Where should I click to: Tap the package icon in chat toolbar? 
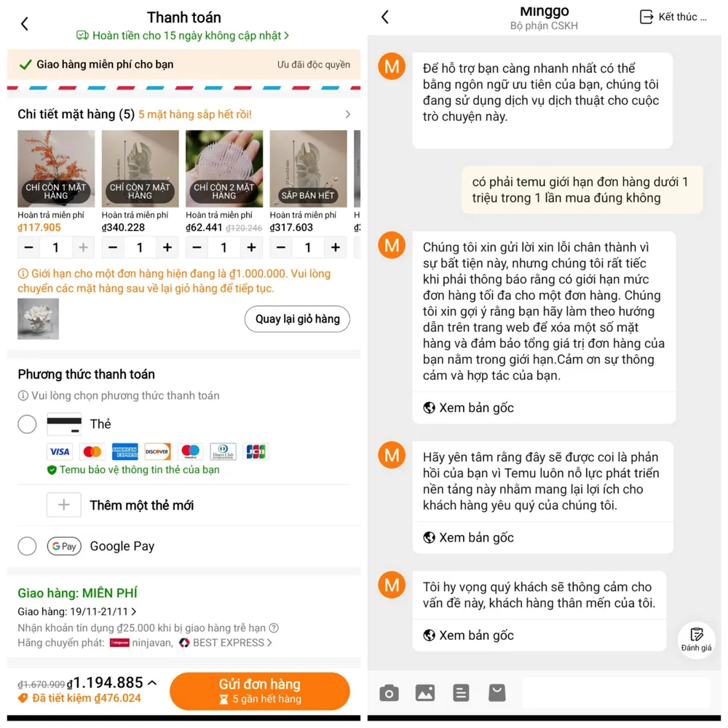496,693
